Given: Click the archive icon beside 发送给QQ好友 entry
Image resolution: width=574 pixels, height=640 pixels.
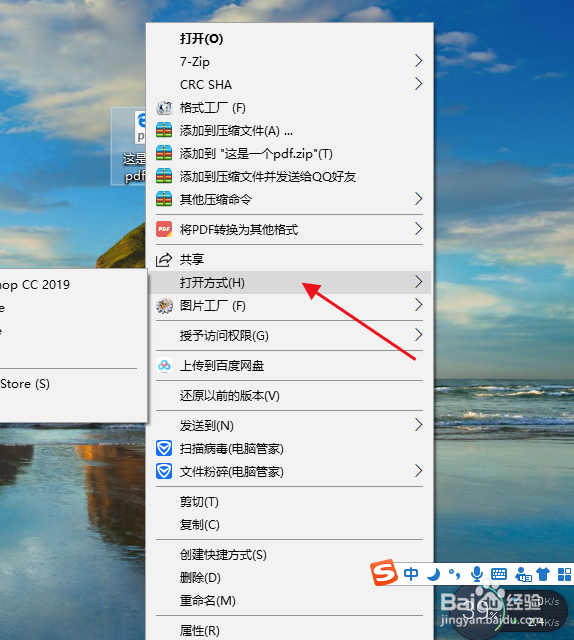Looking at the screenshot, I should click(164, 176).
